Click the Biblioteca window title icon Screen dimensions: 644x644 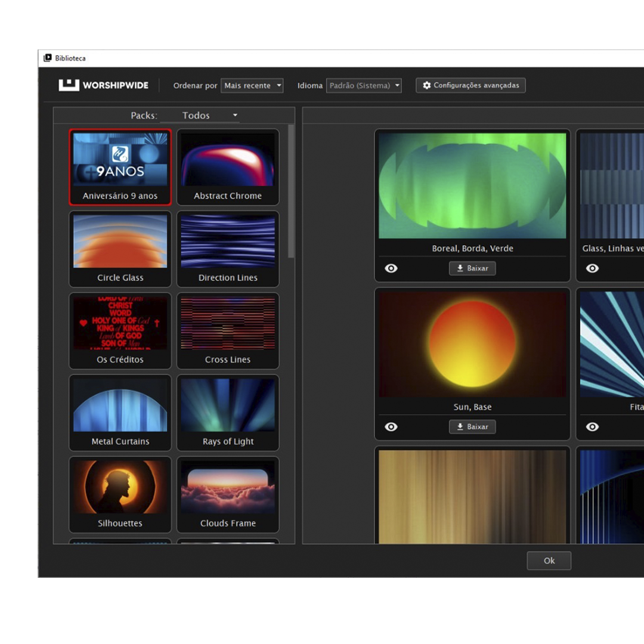coord(48,58)
